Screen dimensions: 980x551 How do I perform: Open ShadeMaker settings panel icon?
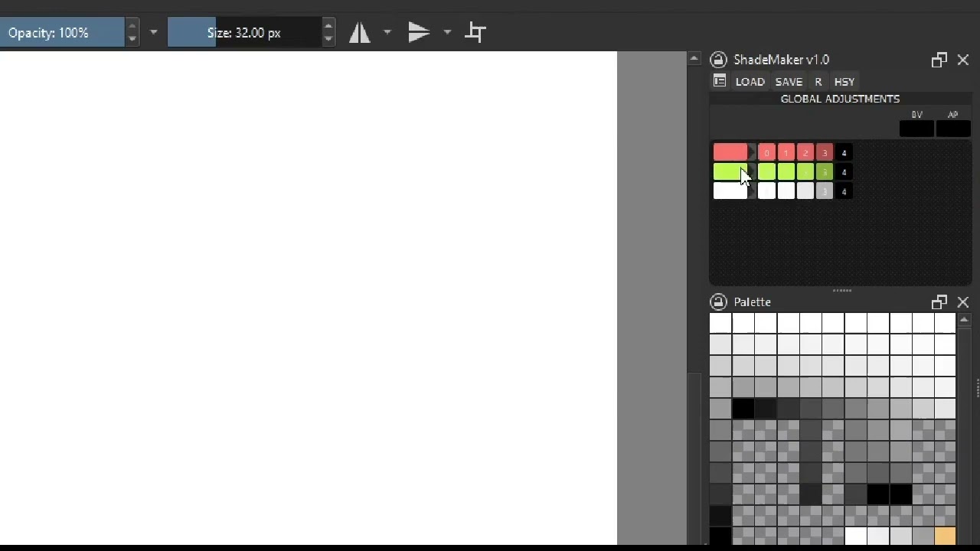pos(719,81)
